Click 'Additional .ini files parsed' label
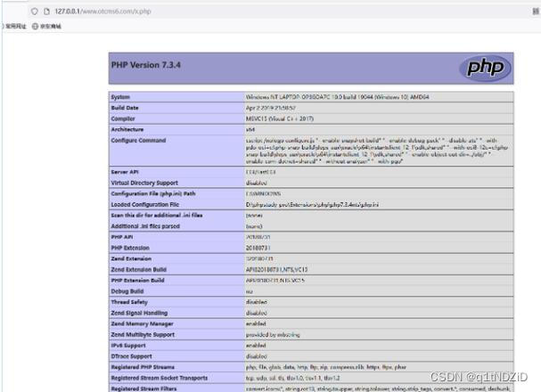Viewport: 541px width, 392px height. pyautogui.click(x=145, y=226)
